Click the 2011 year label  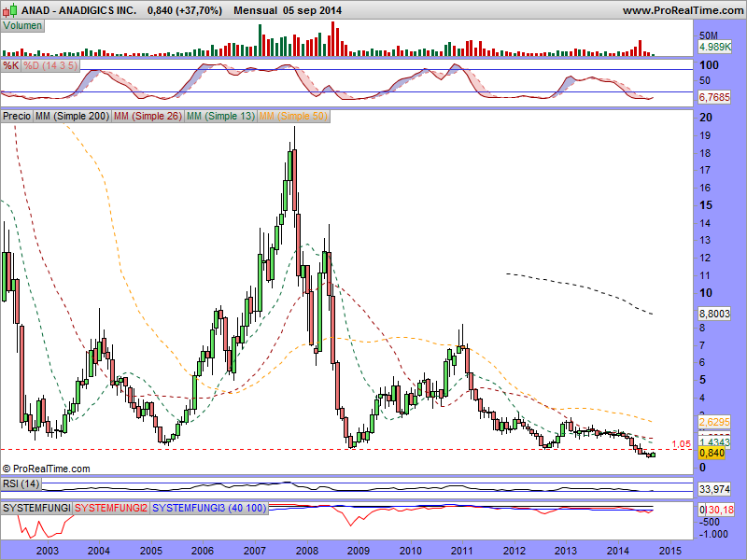(x=462, y=551)
